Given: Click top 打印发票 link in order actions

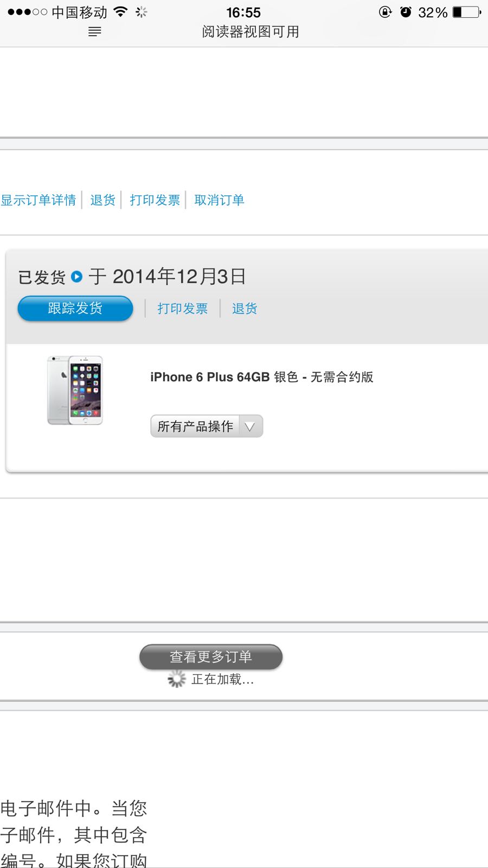Looking at the screenshot, I should 155,200.
